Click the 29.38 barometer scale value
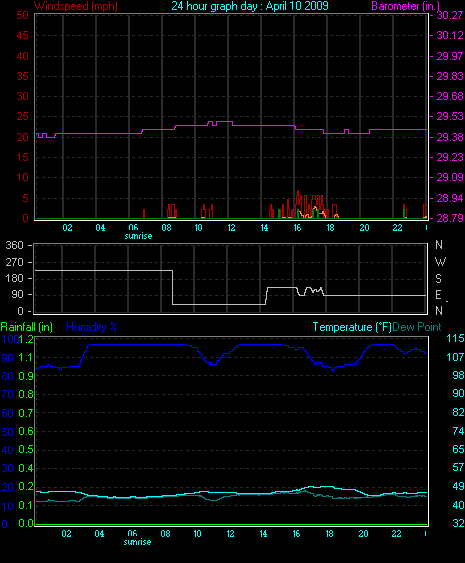 coord(450,137)
